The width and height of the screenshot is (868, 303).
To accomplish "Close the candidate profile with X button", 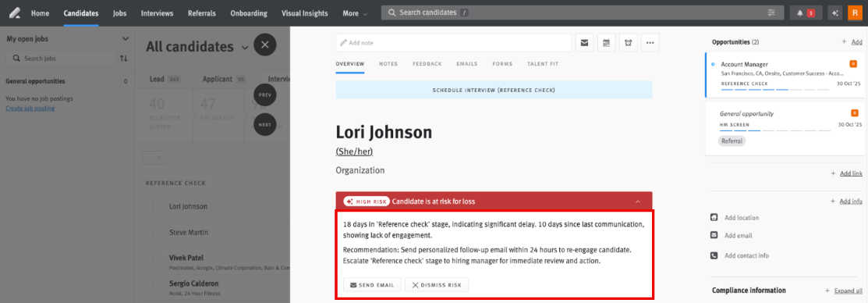I will click(x=264, y=45).
